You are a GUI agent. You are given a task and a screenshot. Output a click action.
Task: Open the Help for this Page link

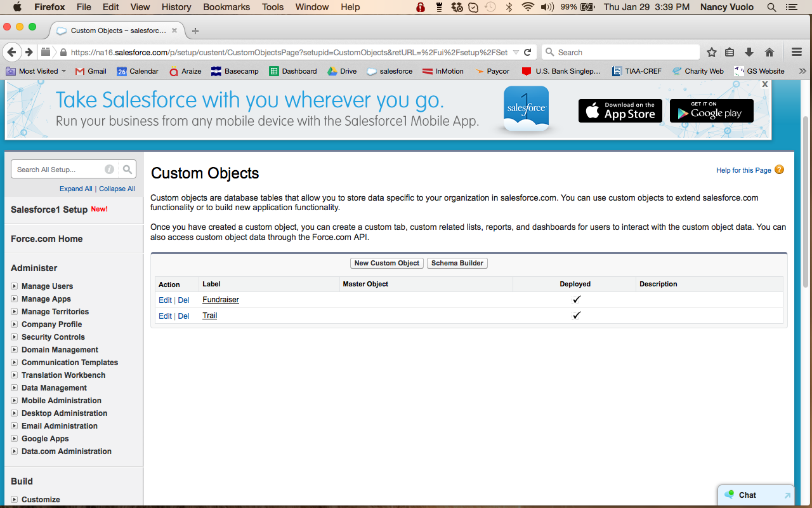pyautogui.click(x=743, y=170)
